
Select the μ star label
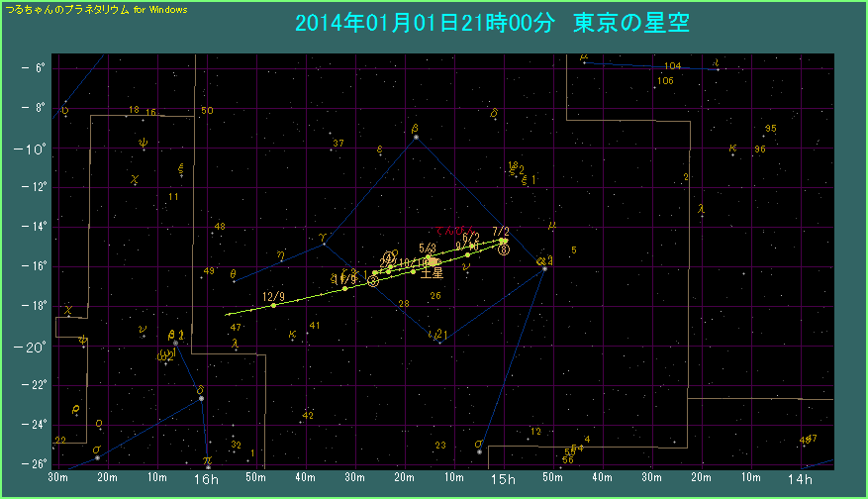[552, 225]
